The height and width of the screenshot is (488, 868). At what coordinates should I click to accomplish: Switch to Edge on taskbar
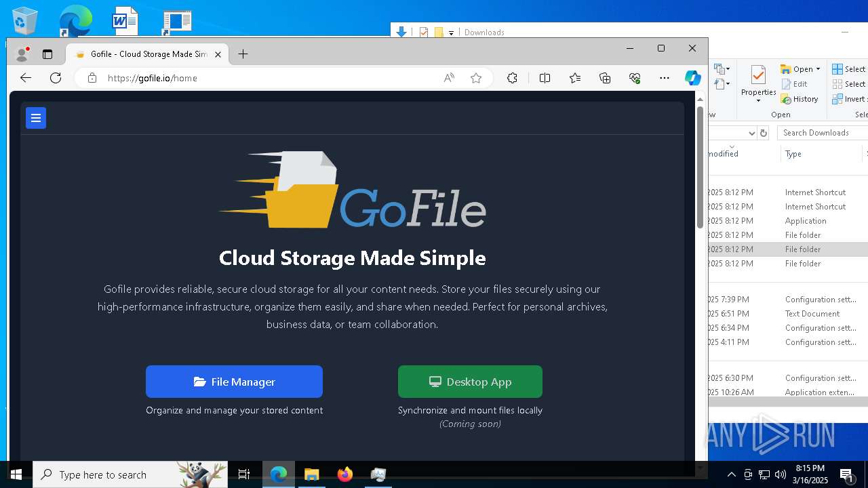pyautogui.click(x=279, y=474)
